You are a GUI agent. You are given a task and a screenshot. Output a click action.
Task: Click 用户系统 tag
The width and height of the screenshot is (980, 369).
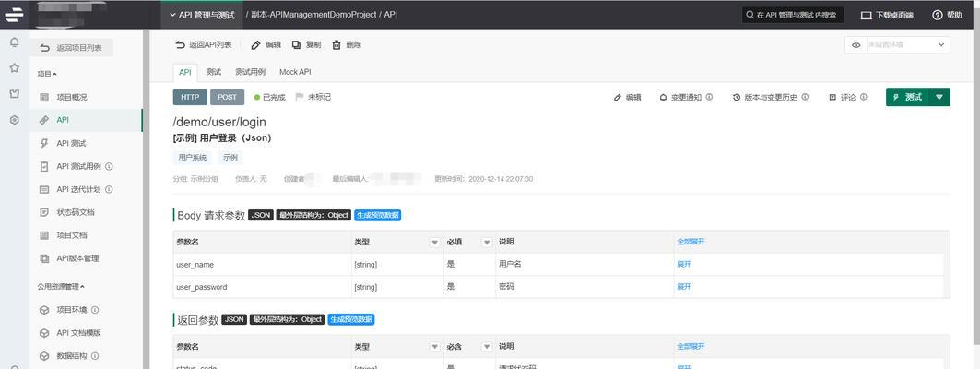(x=193, y=158)
